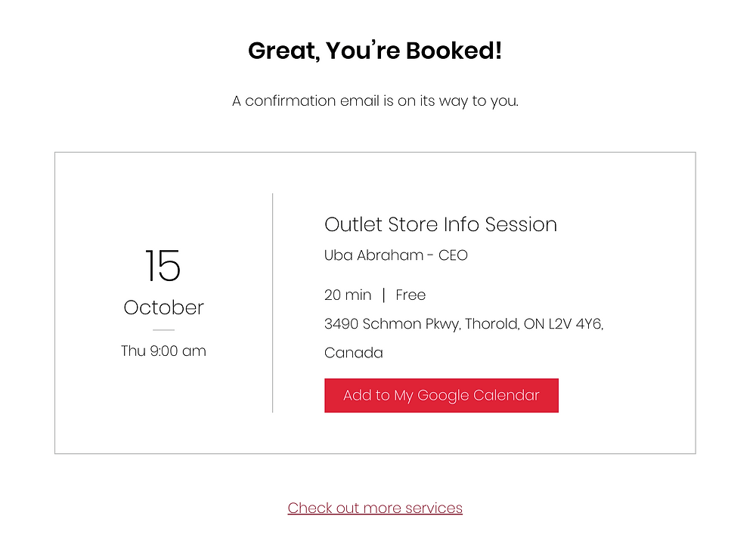756x550 pixels.
Task: Click the short separator line below October
Action: click(163, 330)
